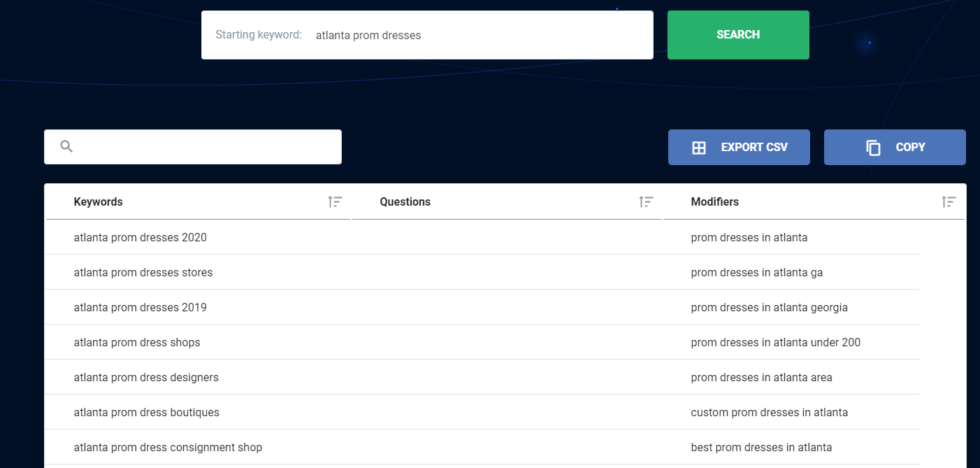Select modifier 'best prom dresses in atlanta'

762,447
